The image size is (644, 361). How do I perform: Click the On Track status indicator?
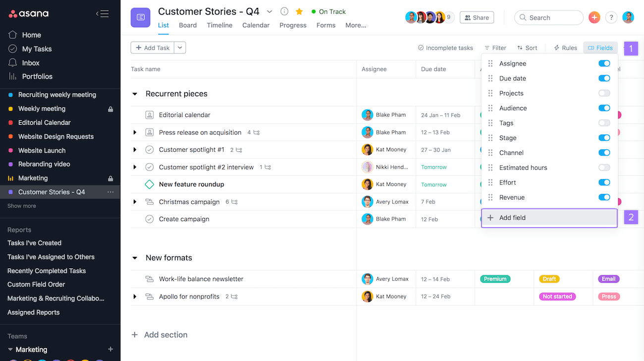pyautogui.click(x=328, y=11)
